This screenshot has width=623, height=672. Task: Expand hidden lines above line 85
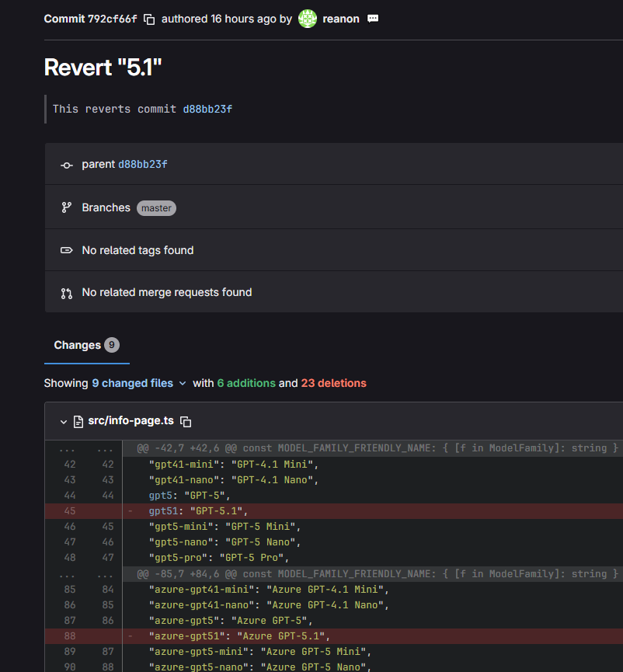tap(84, 574)
